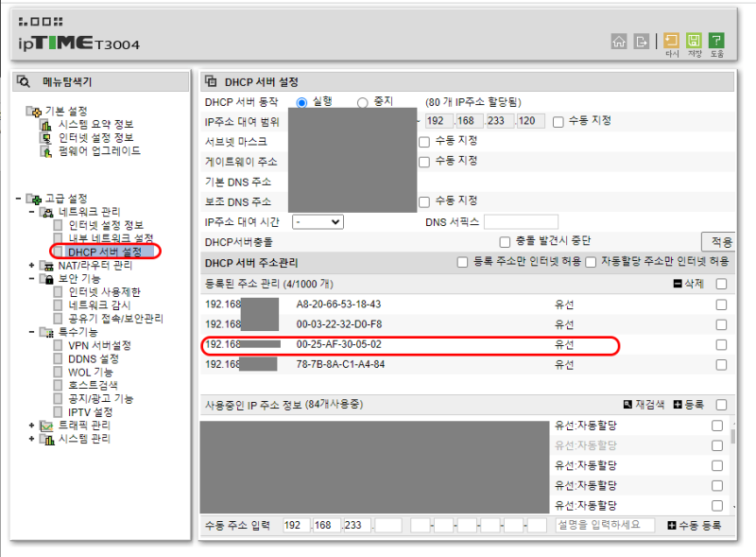This screenshot has height=557, width=756.
Task: Click the 다시 (reset) icon
Action: (x=671, y=41)
